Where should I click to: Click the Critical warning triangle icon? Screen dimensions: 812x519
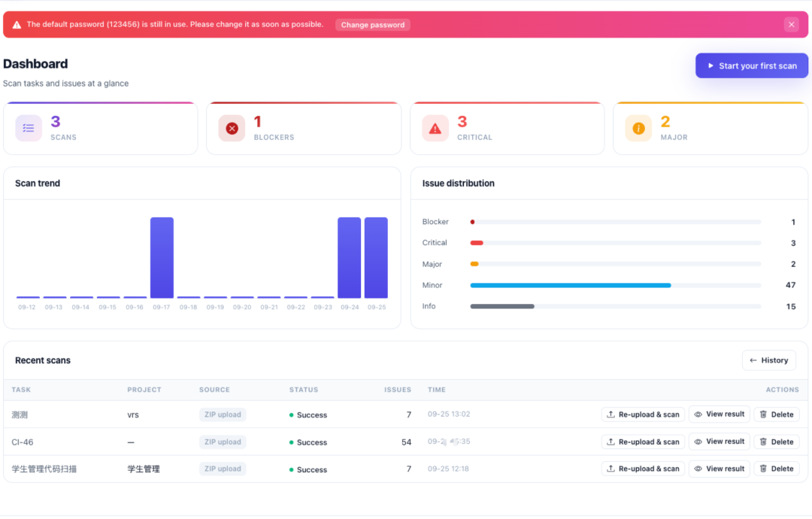pos(435,128)
